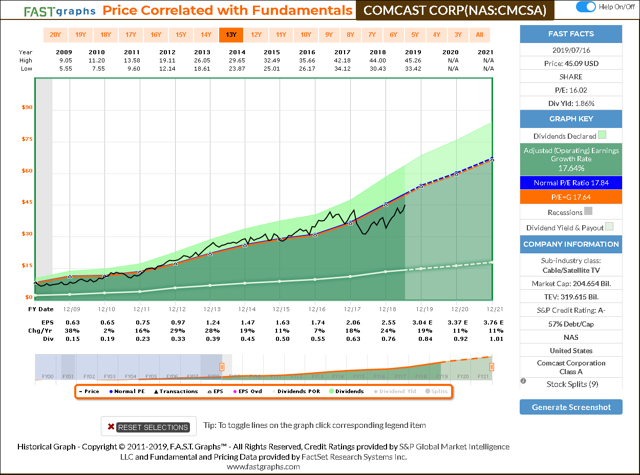The width and height of the screenshot is (640, 475).
Task: Toggle the Dividends legend item
Action: click(347, 391)
